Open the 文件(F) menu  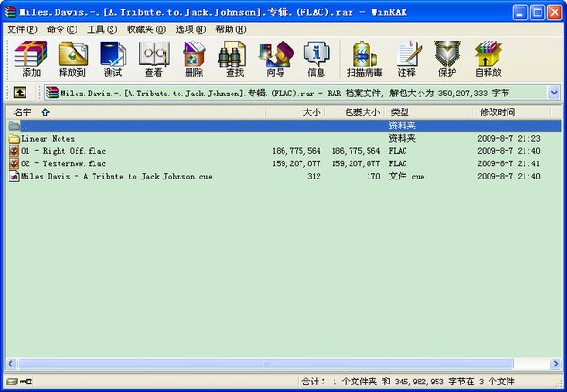[23, 29]
